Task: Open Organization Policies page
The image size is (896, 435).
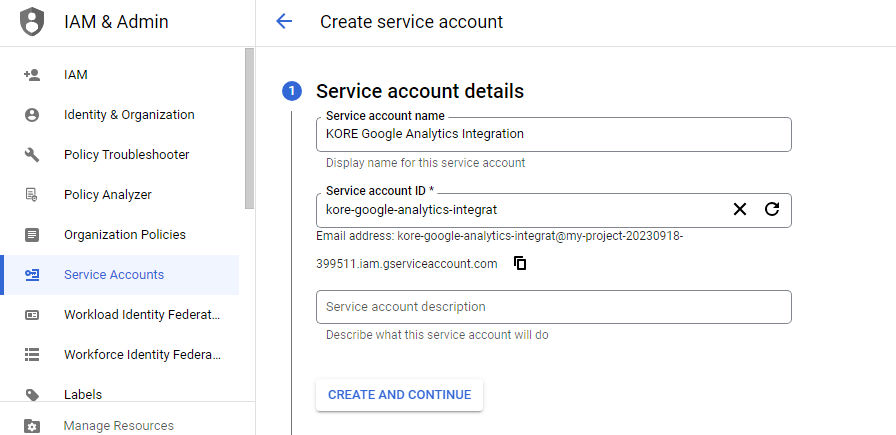Action: pyautogui.click(x=125, y=235)
